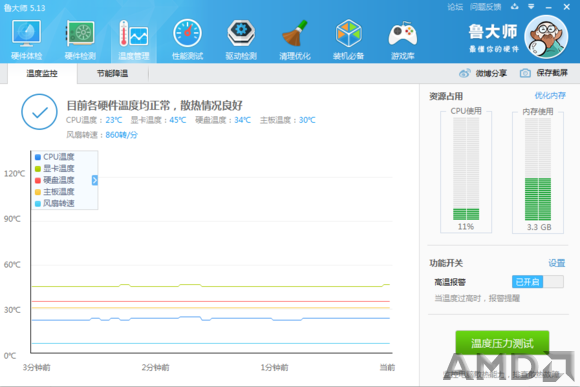The image size is (580, 387).
Task: Start the 温度压力测试 green button
Action: click(502, 343)
